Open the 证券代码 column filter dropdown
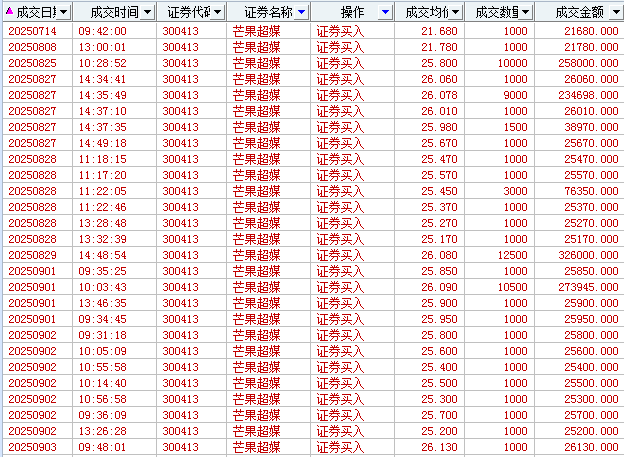Screen dimensions: 624x457 coord(217,12)
